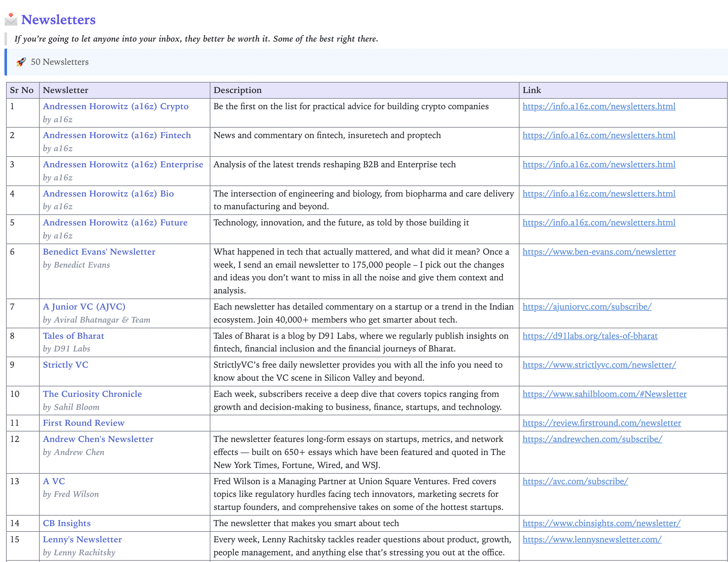Follow the sahilbloom.com/#Newsletter URL
Viewport: 728px width, 562px height.
coord(605,394)
